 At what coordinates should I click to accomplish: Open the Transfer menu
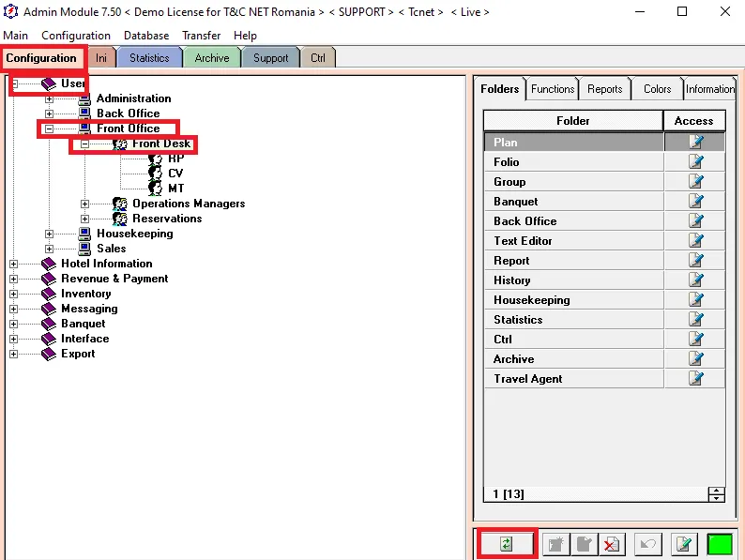point(202,36)
